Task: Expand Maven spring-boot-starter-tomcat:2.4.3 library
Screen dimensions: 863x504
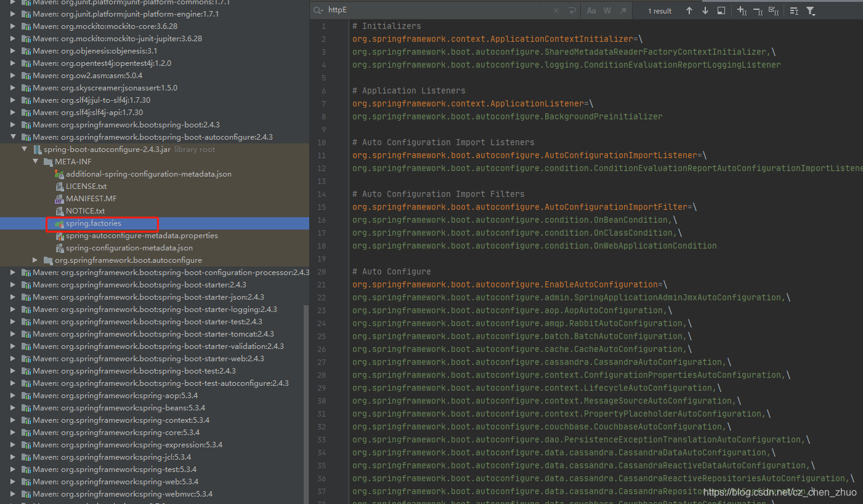Action: click(14, 334)
